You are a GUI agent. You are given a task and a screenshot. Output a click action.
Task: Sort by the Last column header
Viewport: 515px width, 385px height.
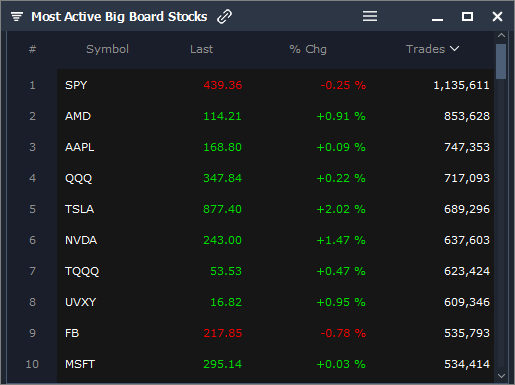click(201, 49)
